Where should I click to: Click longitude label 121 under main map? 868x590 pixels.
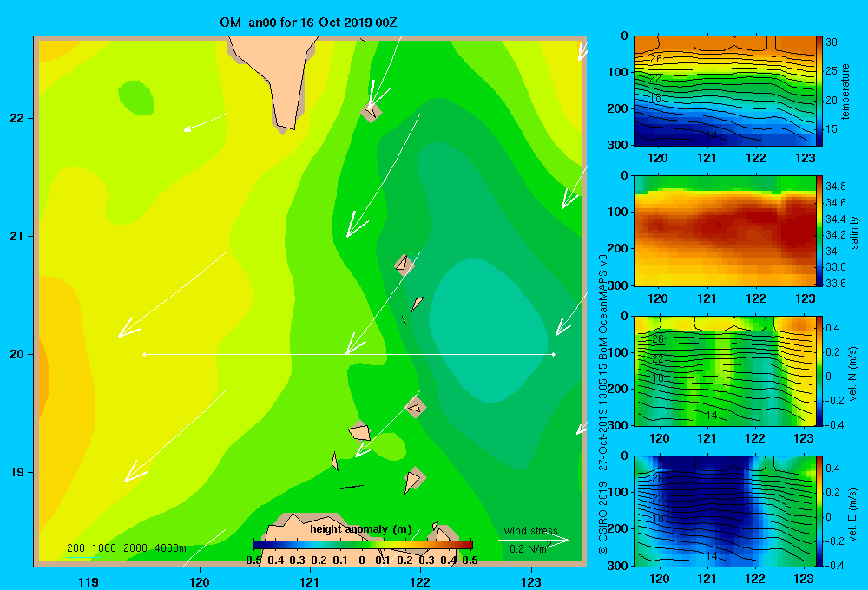[x=310, y=581]
